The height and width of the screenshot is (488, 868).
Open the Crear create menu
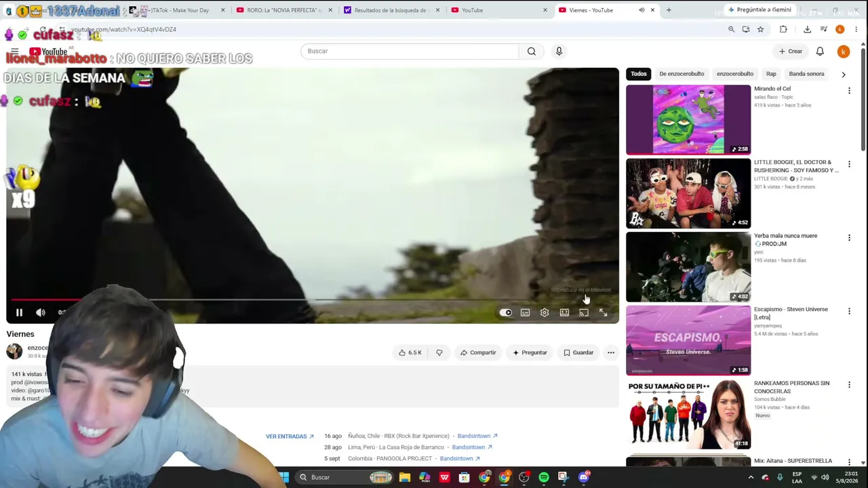tap(791, 51)
